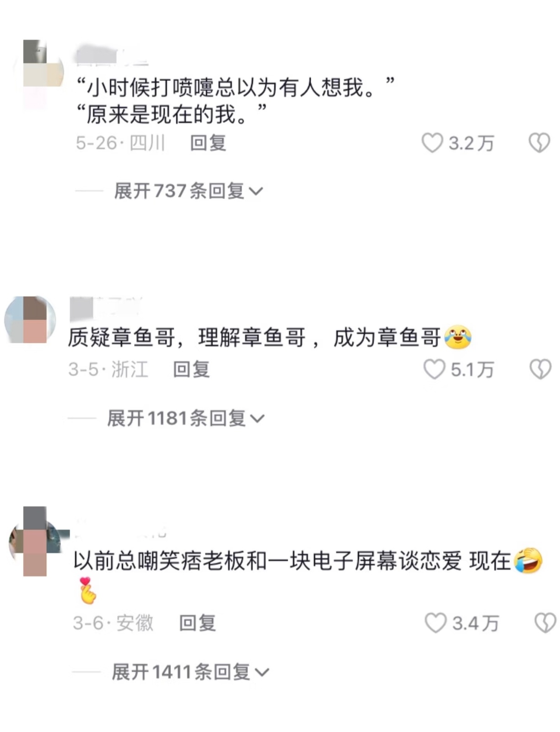Reply to the Zhejiang 章鱼哥 comment

pos(191,369)
